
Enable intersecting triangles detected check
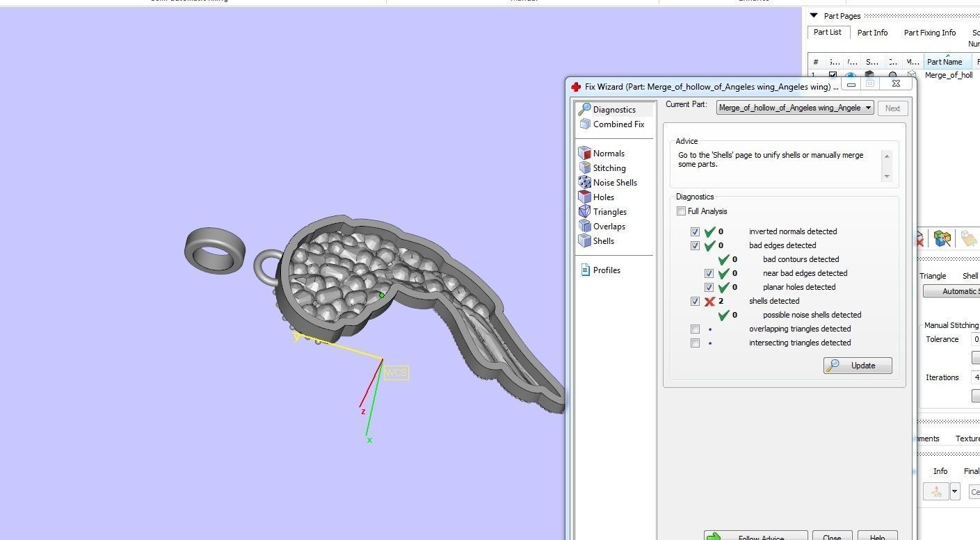point(695,343)
